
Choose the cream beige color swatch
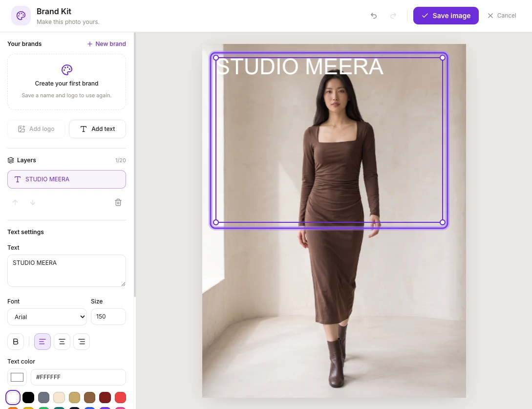pos(59,397)
